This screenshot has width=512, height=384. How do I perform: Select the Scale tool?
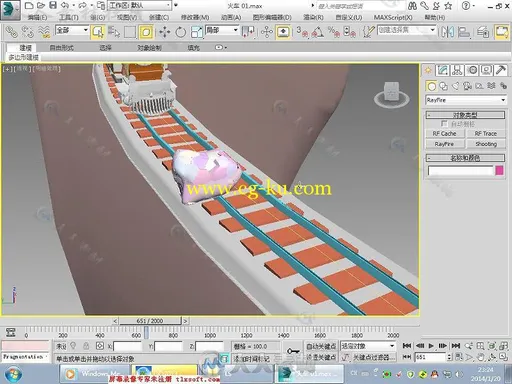[197, 32]
